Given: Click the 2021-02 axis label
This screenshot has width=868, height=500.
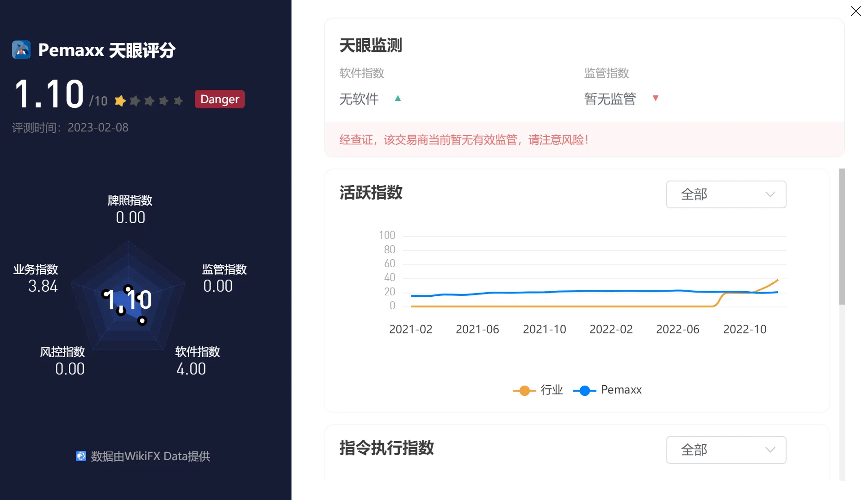Looking at the screenshot, I should click(411, 329).
